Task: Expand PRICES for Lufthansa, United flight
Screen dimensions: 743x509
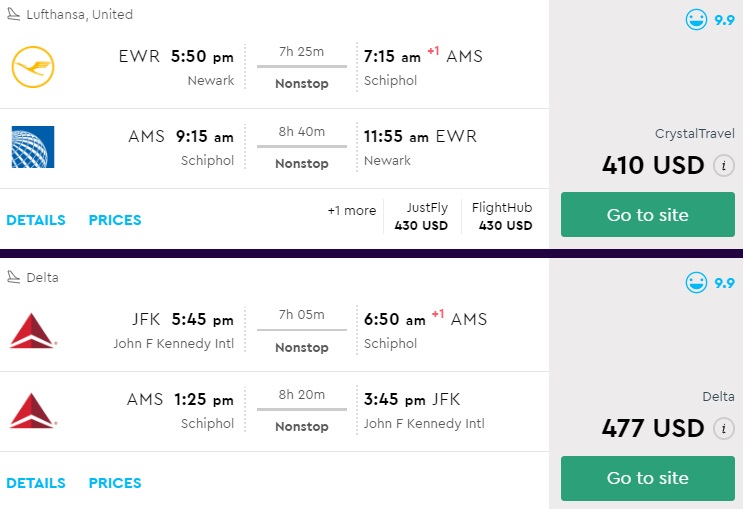Action: click(x=115, y=220)
